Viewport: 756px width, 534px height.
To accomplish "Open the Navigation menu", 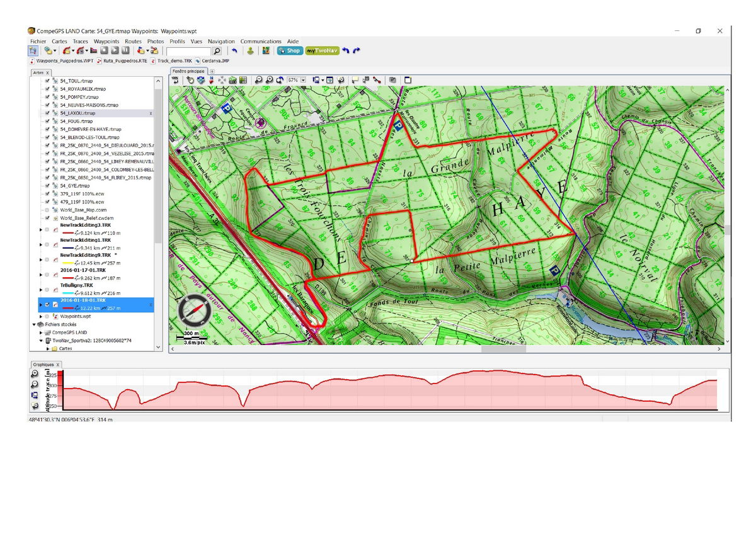I will pyautogui.click(x=221, y=42).
